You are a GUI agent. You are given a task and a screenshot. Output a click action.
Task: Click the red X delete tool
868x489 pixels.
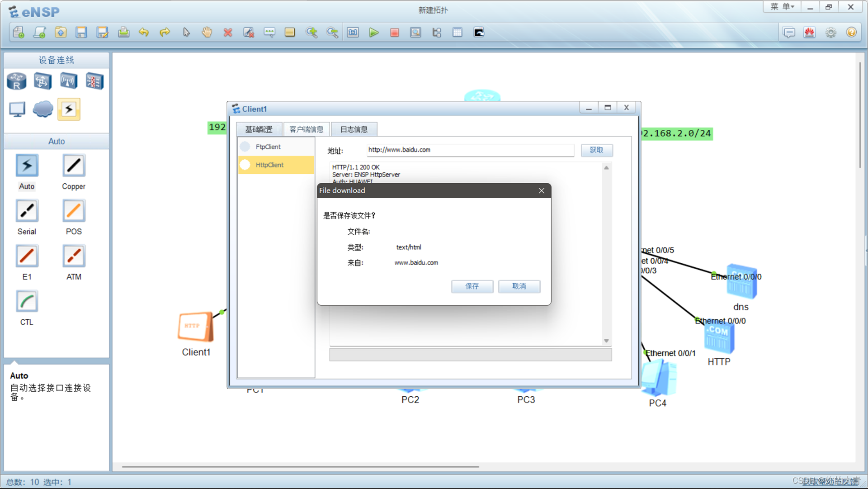[228, 33]
